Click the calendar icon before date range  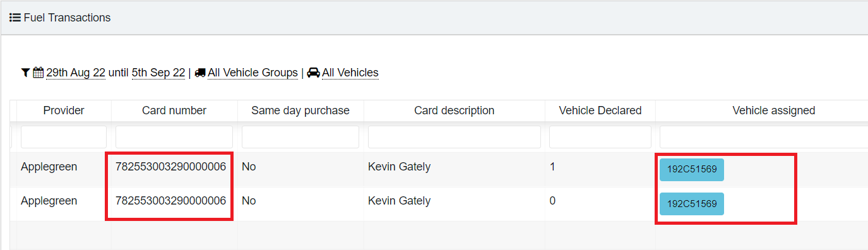pyautogui.click(x=38, y=73)
